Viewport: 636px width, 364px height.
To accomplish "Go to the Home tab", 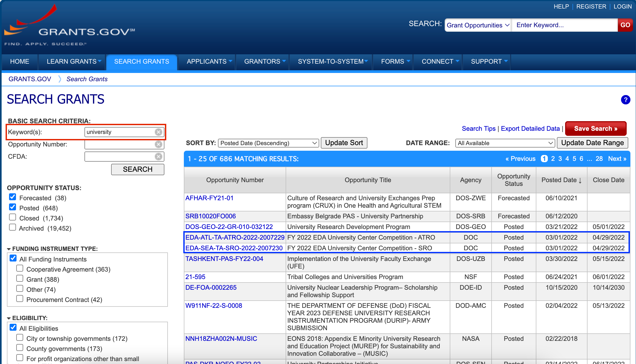I will pyautogui.click(x=20, y=62).
